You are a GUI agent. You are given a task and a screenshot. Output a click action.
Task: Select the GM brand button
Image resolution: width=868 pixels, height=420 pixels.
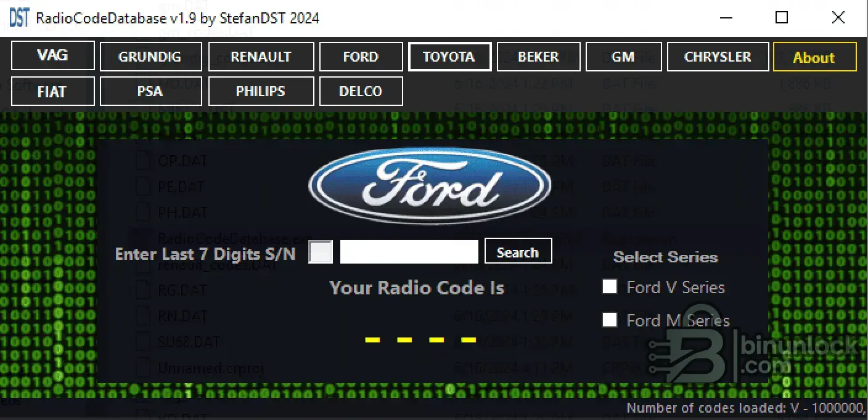pos(623,57)
